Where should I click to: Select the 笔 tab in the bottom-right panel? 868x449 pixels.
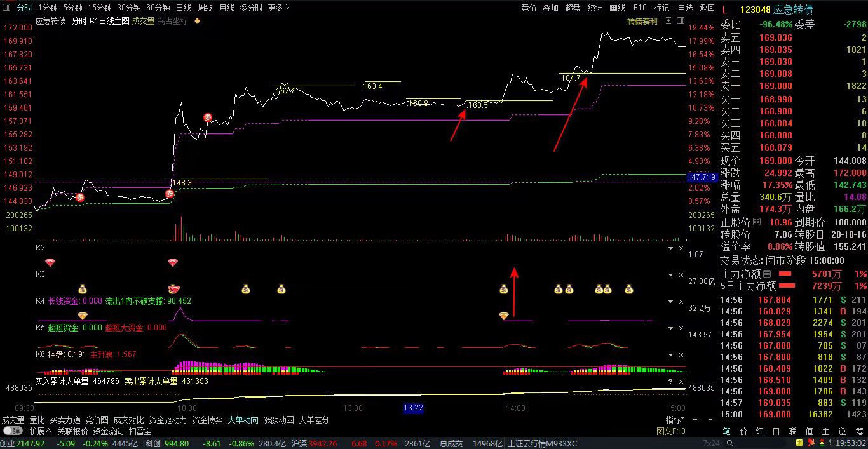[x=726, y=431]
